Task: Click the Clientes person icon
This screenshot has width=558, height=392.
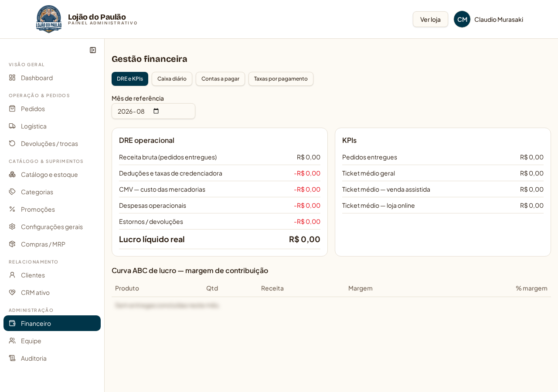Action: (12, 275)
